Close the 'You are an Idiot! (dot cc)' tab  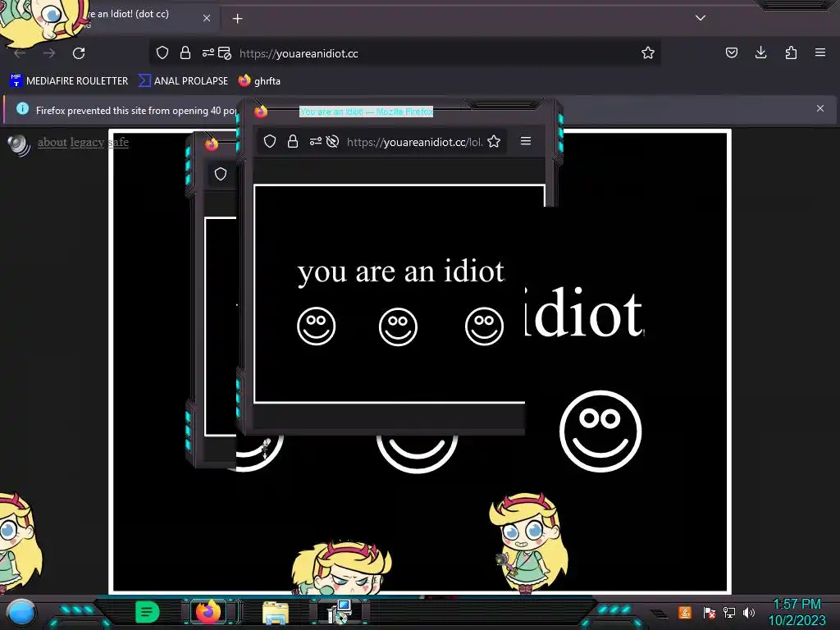click(x=207, y=18)
